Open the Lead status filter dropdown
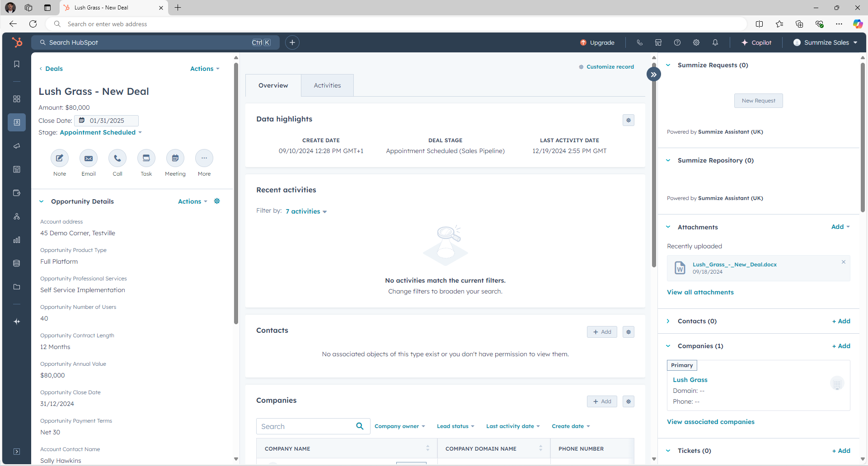 coord(455,426)
